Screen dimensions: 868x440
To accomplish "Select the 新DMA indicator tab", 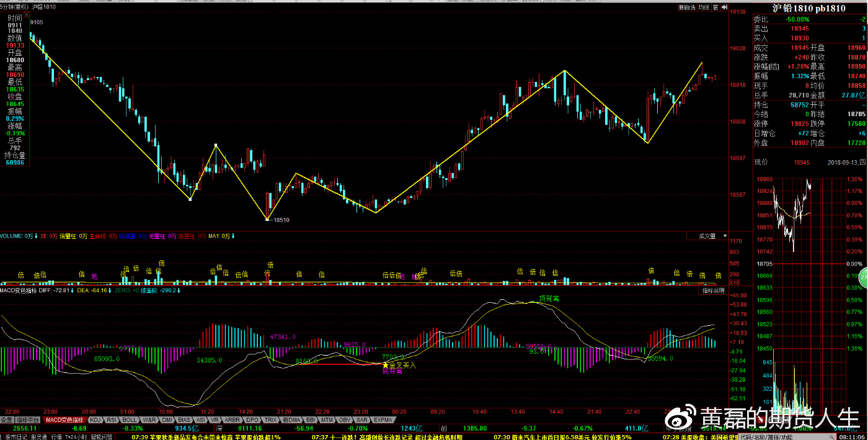I will (291, 420).
